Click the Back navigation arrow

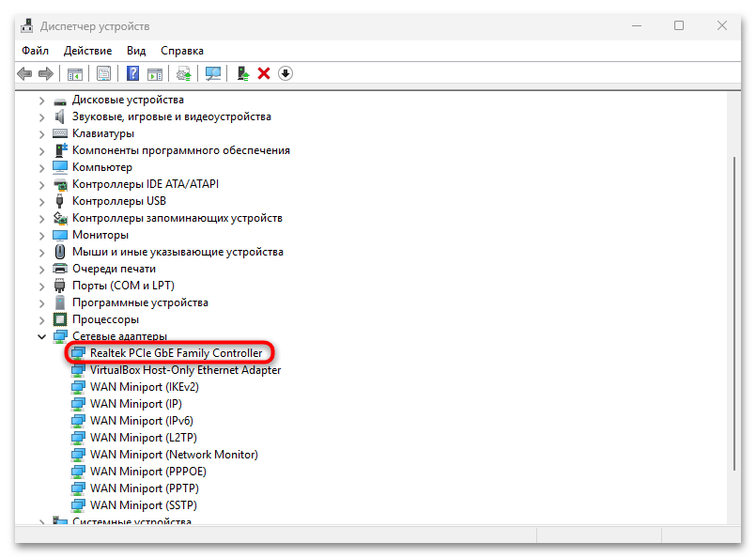tap(24, 73)
